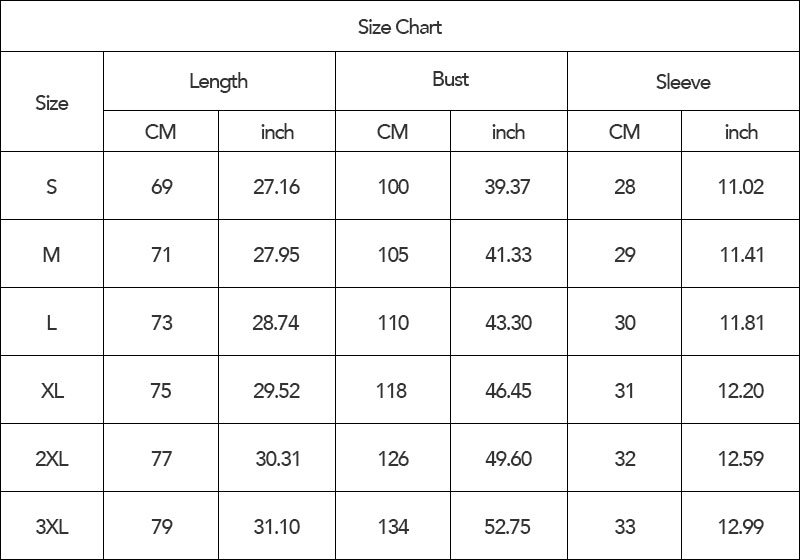Click the L size row label
The width and height of the screenshot is (800, 560).
[52, 322]
